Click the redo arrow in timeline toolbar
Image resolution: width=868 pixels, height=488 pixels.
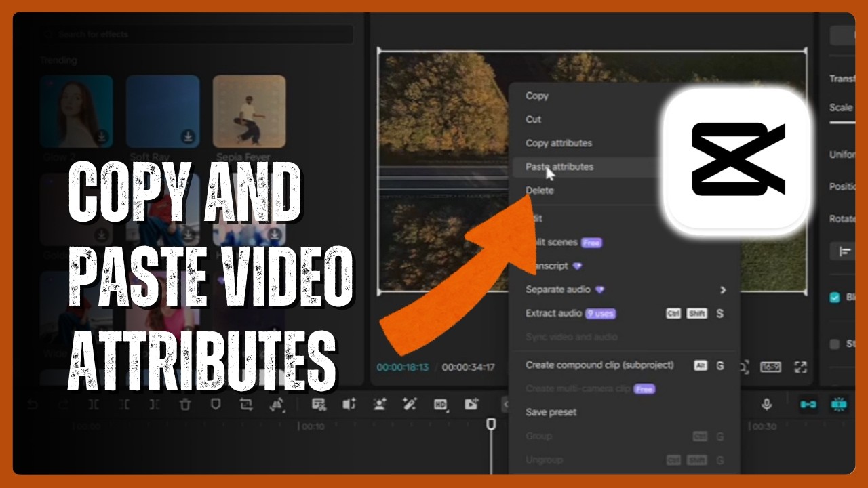[x=63, y=405]
